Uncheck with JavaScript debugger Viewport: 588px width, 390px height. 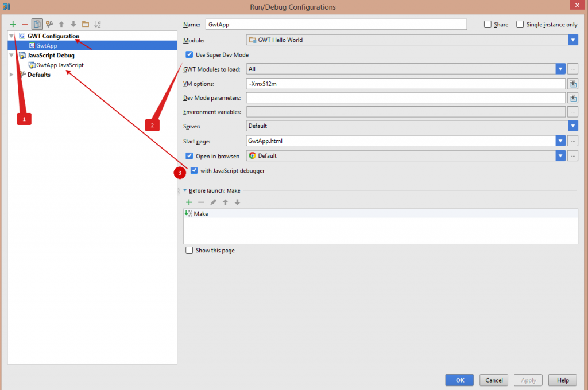(194, 170)
